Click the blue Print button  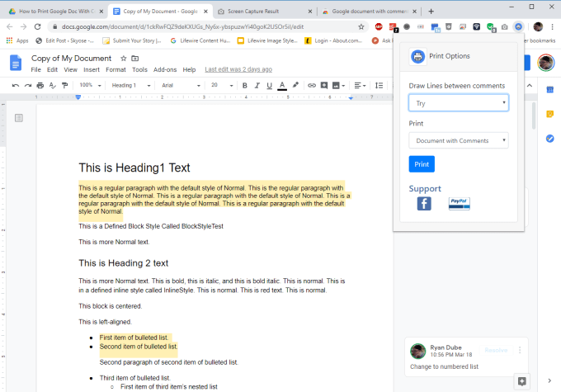[422, 164]
